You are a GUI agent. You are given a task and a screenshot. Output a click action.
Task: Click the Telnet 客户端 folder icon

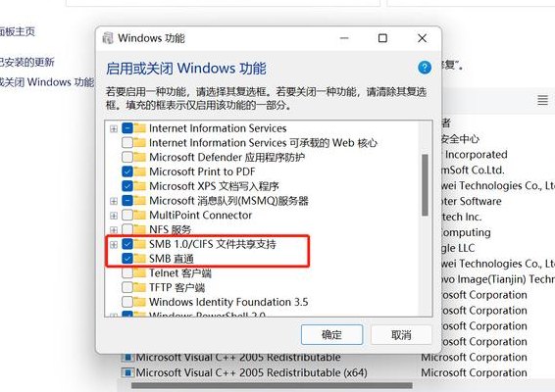click(140, 272)
